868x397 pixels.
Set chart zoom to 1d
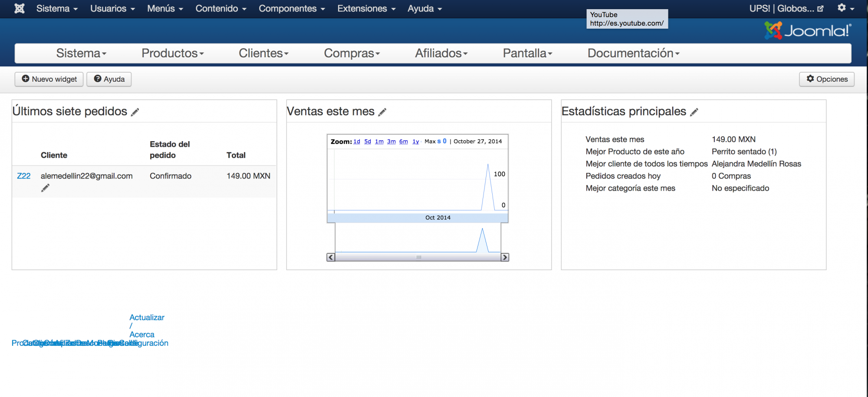tap(357, 142)
